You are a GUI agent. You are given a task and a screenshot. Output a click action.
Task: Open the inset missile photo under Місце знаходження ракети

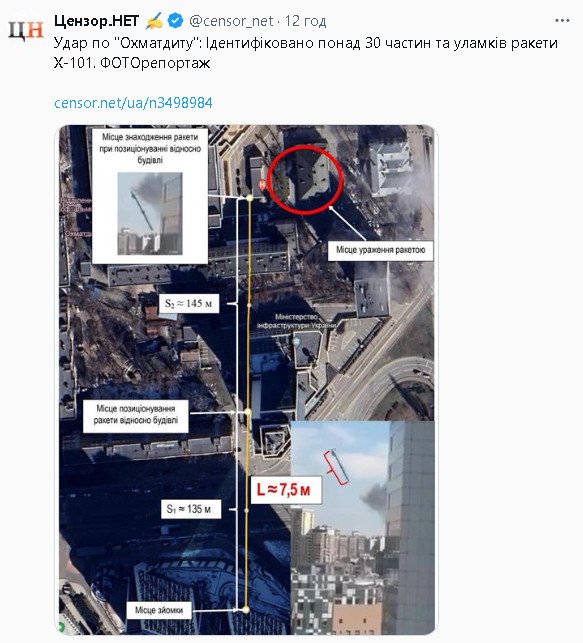pos(150,213)
